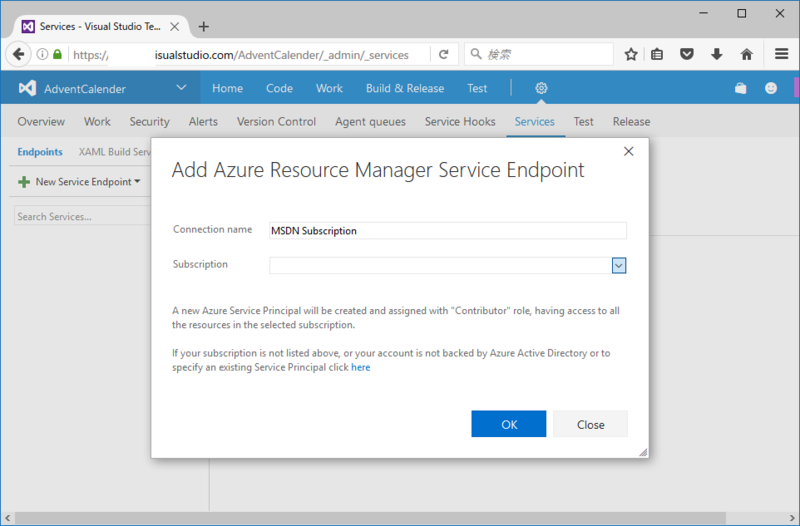This screenshot has width=800, height=526.
Task: Open the downloads arrow icon
Action: click(717, 54)
